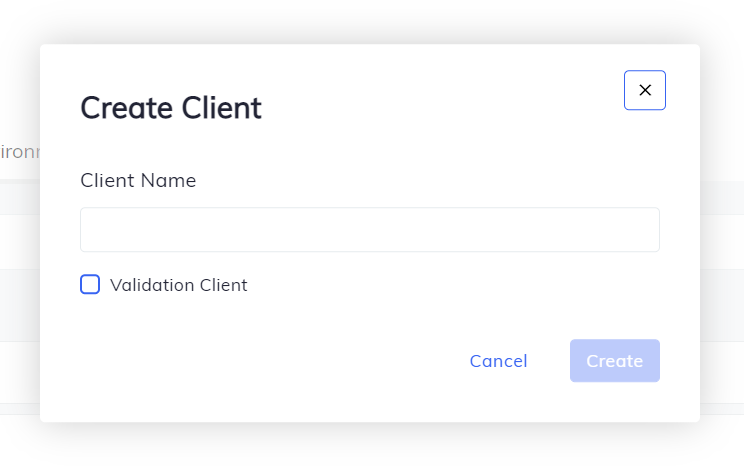Image resolution: width=744 pixels, height=471 pixels.
Task: Close the Create Client dialog
Action: pos(644,90)
